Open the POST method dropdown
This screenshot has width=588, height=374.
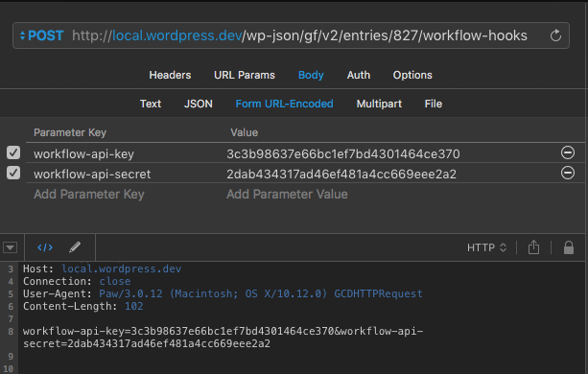[41, 35]
